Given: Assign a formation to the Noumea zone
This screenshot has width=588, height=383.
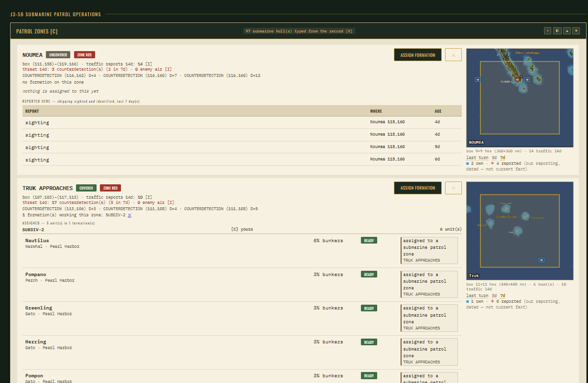Looking at the screenshot, I should coord(418,55).
